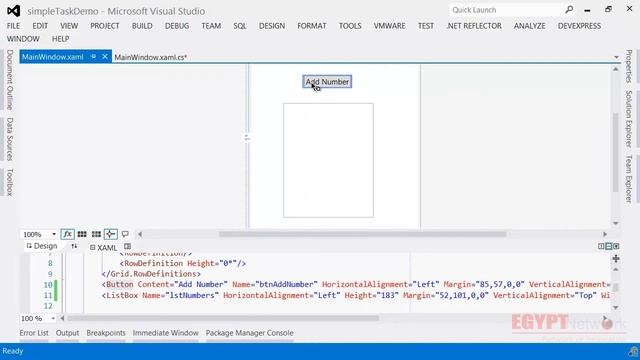Open the VMWARE menu

pos(389,26)
